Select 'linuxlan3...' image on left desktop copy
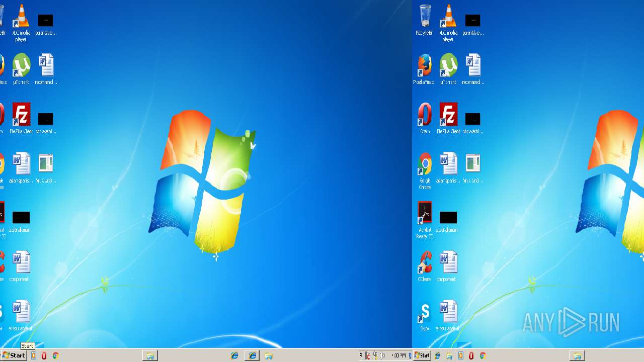 (46, 168)
